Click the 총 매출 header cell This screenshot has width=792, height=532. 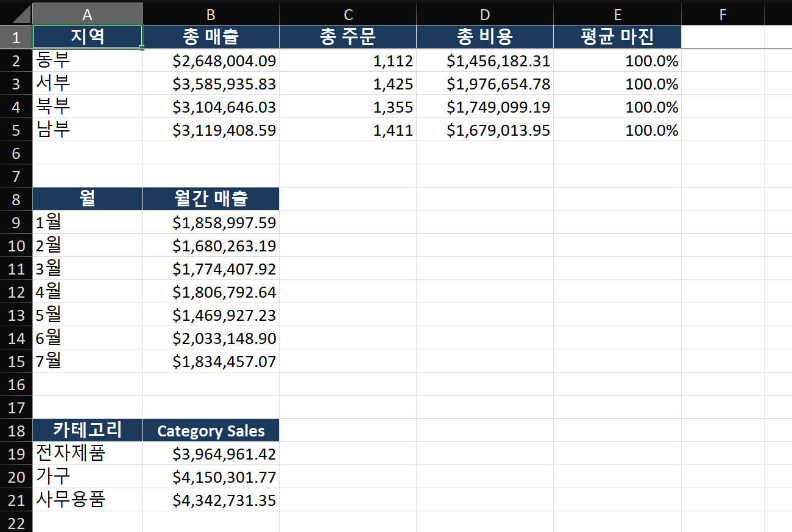click(x=211, y=37)
